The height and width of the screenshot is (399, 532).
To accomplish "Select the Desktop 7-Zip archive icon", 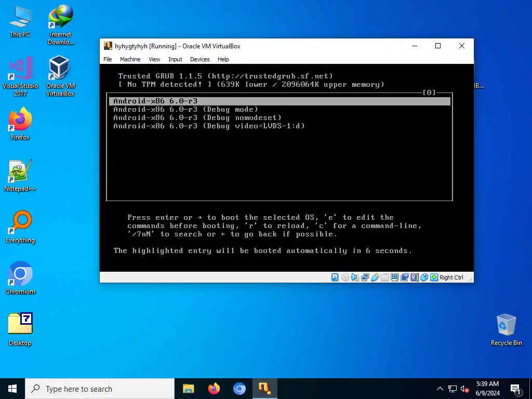I will click(x=20, y=329).
